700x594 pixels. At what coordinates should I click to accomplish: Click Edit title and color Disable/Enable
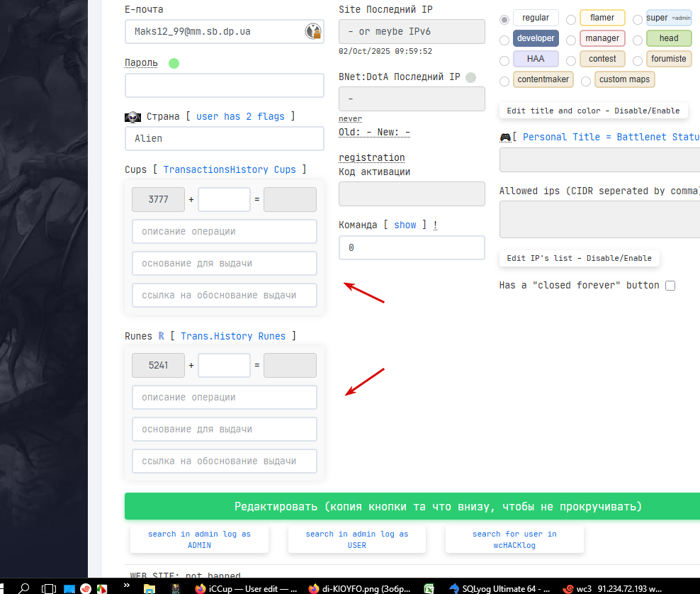(x=593, y=111)
